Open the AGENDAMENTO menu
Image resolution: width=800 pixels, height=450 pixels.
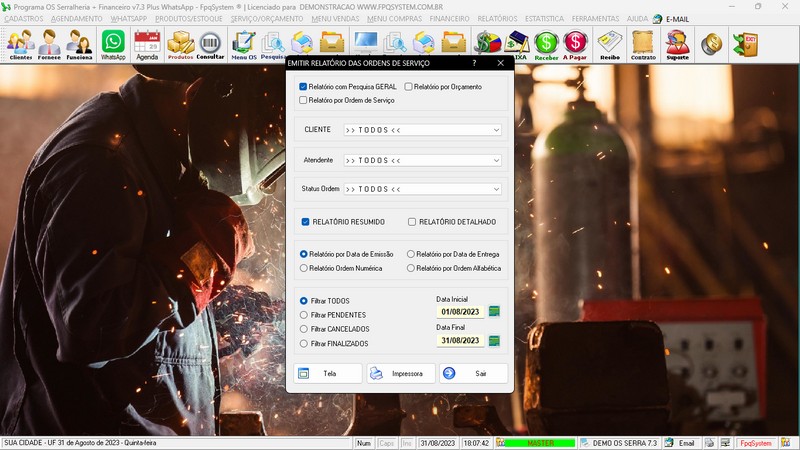[77, 19]
